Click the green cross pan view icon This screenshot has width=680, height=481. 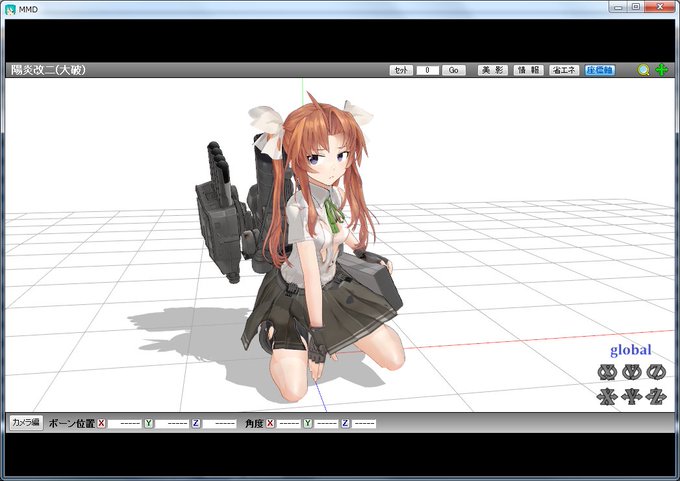[x=661, y=69]
